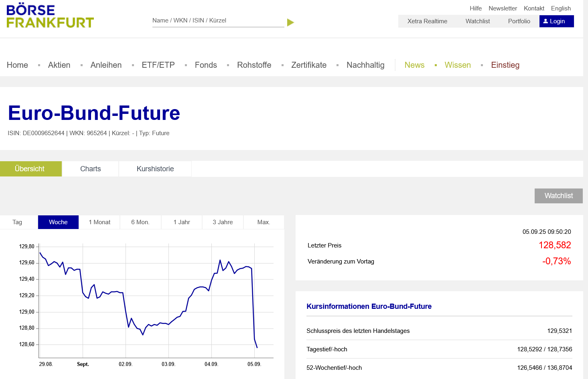
Task: Open the Nachhaltig navigation item
Action: (365, 65)
